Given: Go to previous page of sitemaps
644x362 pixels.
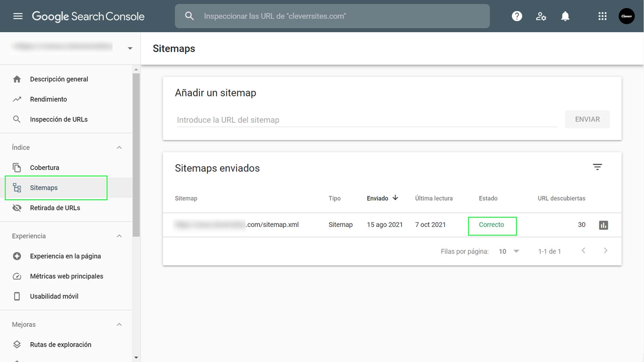Looking at the screenshot, I should pyautogui.click(x=584, y=251).
